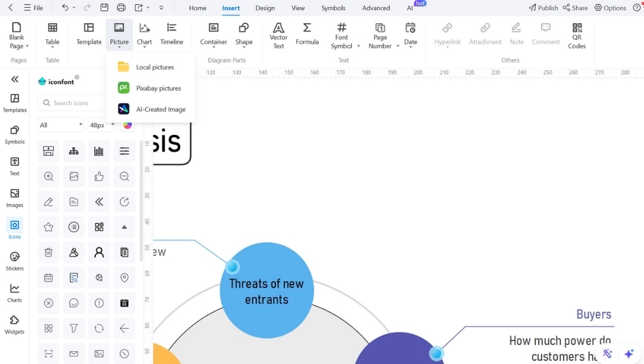Image resolution: width=644 pixels, height=364 pixels.
Task: Open the All category dropdown
Action: click(x=61, y=125)
